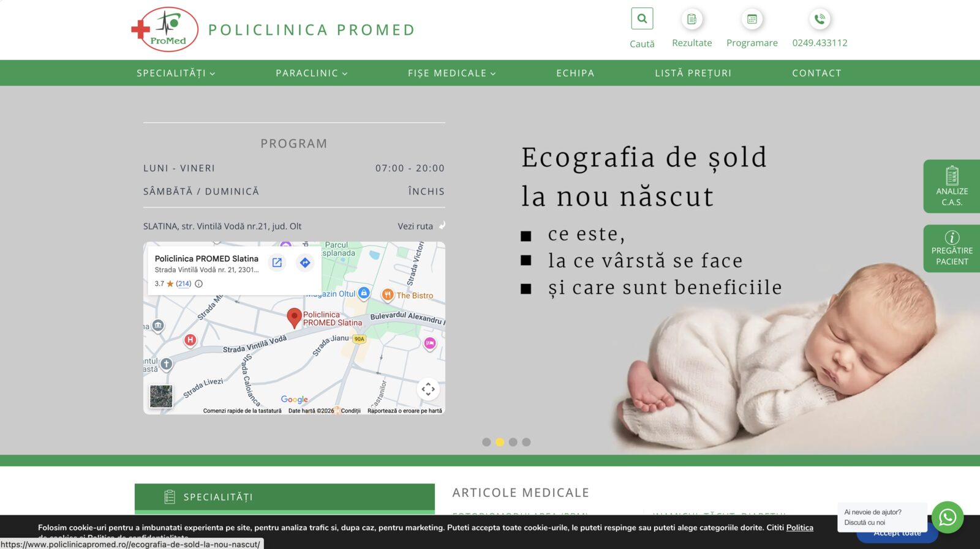Open the Listă Prețuri menu item
Image resolution: width=980 pixels, height=549 pixels.
(x=693, y=73)
